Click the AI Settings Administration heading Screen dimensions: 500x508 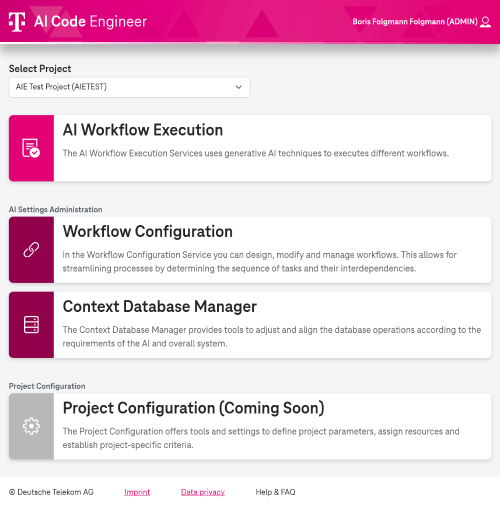click(56, 209)
